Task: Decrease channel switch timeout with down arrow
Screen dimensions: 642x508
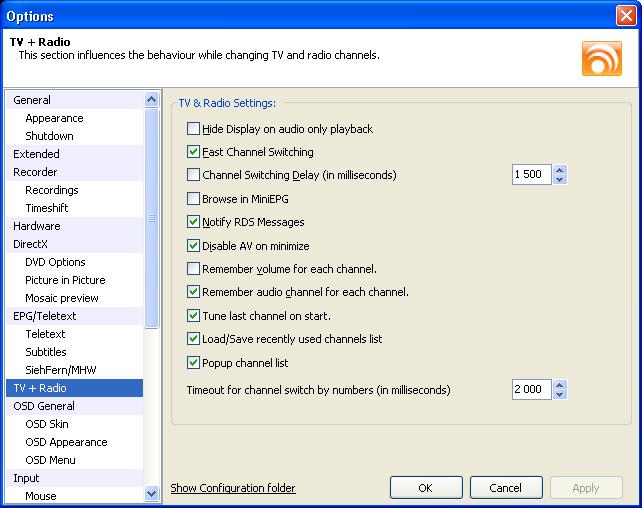Action: coord(559,395)
